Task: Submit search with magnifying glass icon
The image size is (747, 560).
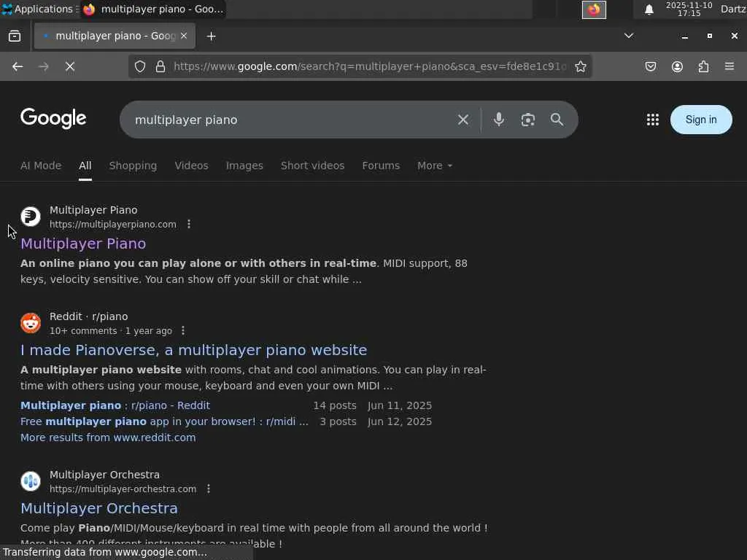Action: [x=557, y=120]
